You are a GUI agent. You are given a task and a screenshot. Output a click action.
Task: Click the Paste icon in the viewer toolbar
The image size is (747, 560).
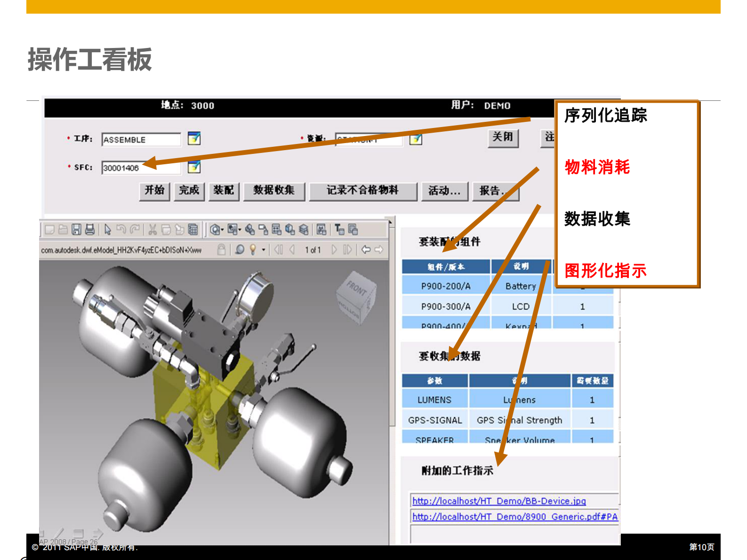(179, 229)
